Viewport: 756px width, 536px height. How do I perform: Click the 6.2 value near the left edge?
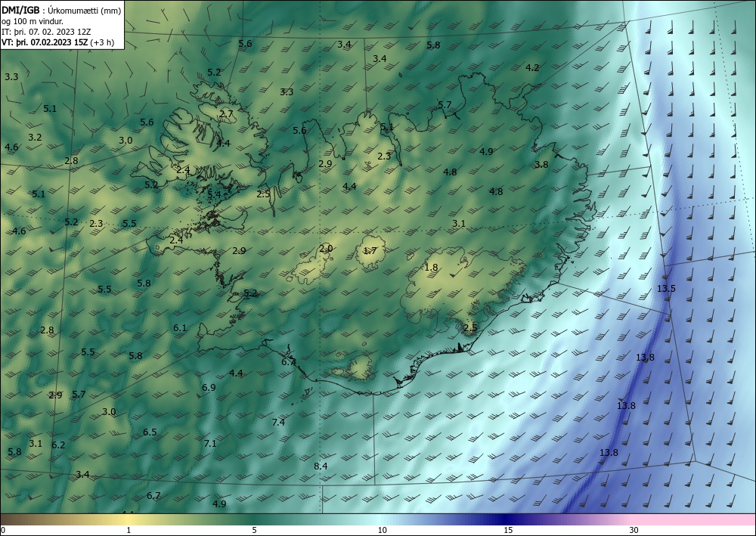tap(58, 445)
